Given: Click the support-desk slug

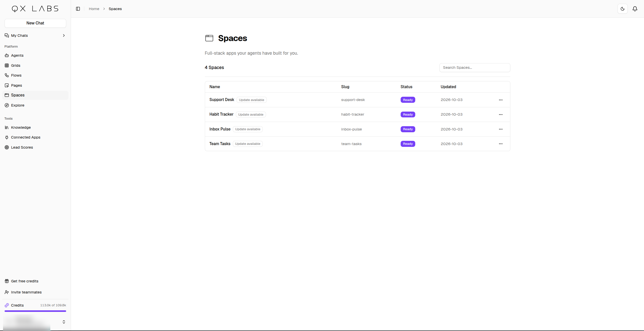Looking at the screenshot, I should [353, 100].
